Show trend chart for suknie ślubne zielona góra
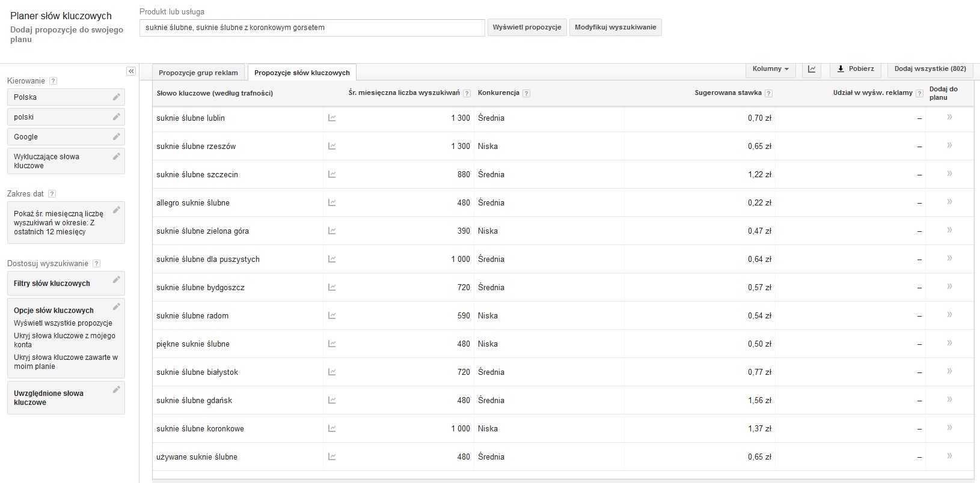The image size is (980, 483). [332, 231]
